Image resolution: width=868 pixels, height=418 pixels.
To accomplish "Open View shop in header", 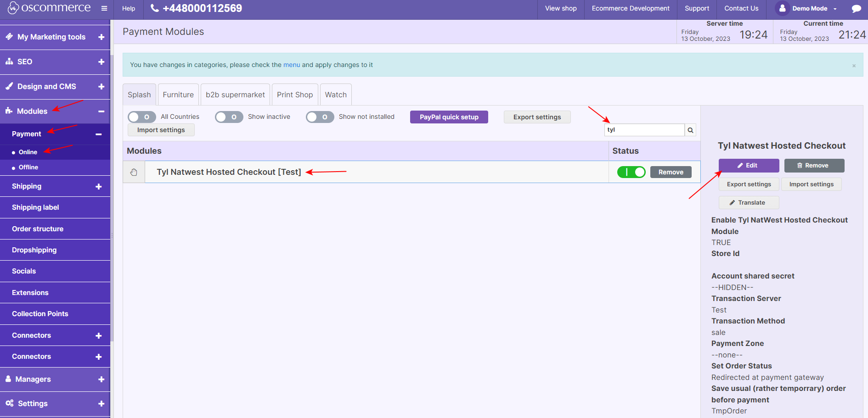I will pyautogui.click(x=561, y=8).
